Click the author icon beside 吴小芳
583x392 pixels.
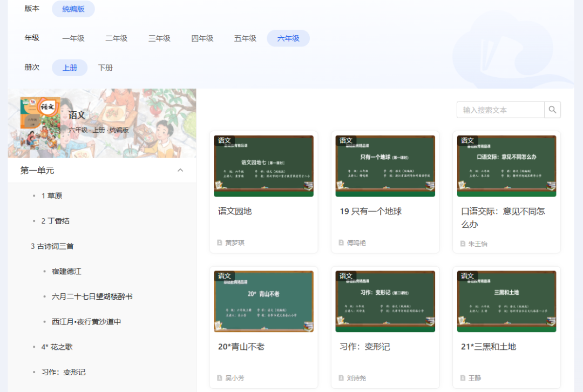220,378
